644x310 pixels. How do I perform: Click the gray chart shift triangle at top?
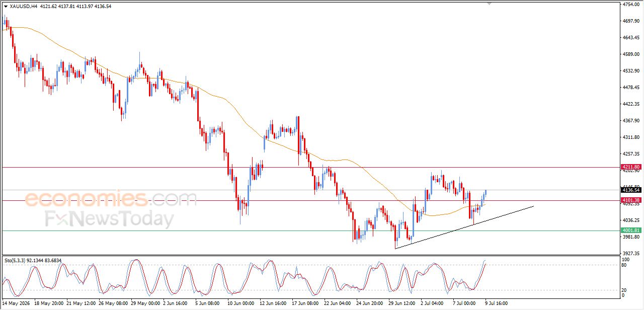tap(489, 4)
